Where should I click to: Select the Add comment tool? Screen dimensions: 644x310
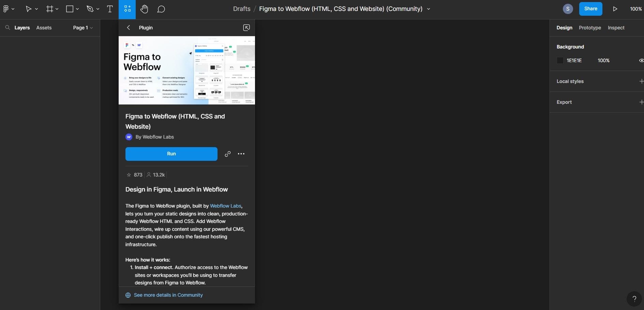click(161, 9)
